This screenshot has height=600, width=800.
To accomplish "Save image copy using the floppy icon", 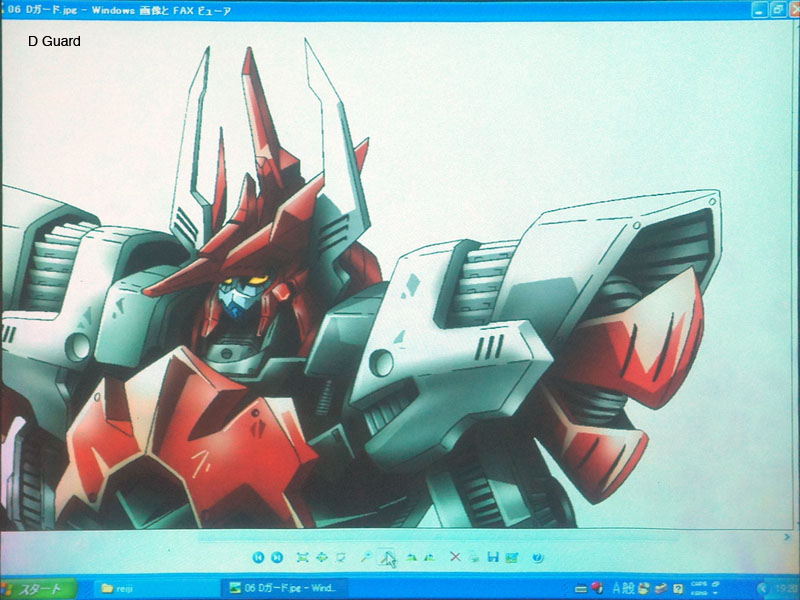I will coord(492,557).
